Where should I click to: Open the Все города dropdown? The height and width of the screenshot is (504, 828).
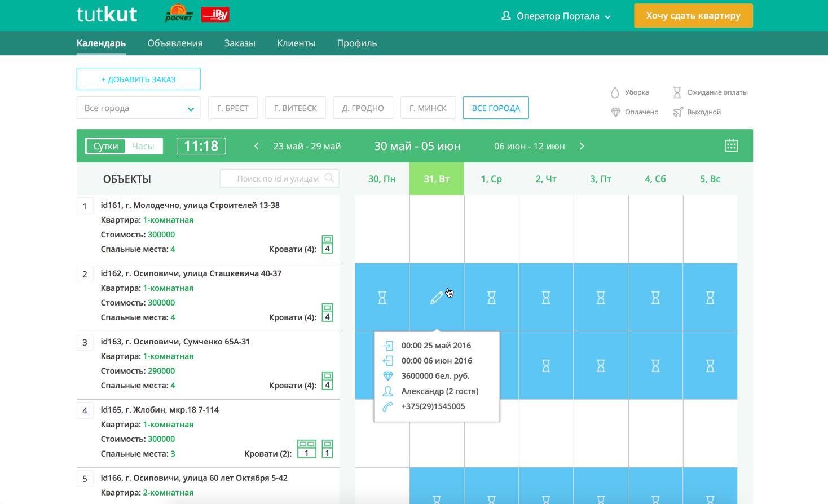(138, 108)
